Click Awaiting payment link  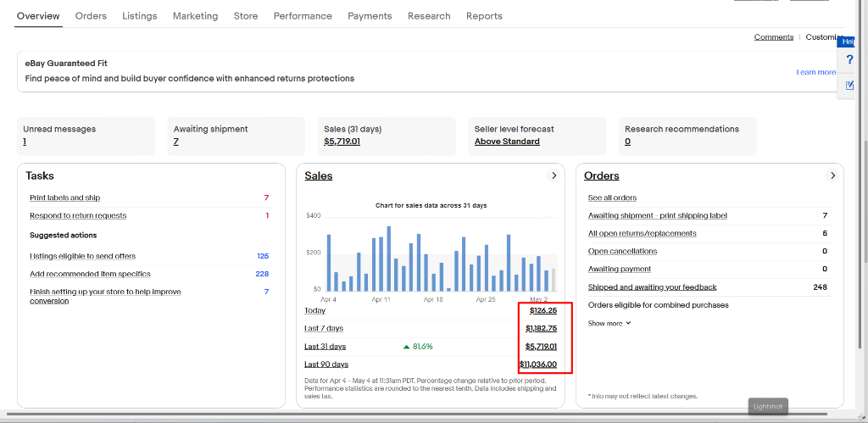620,269
